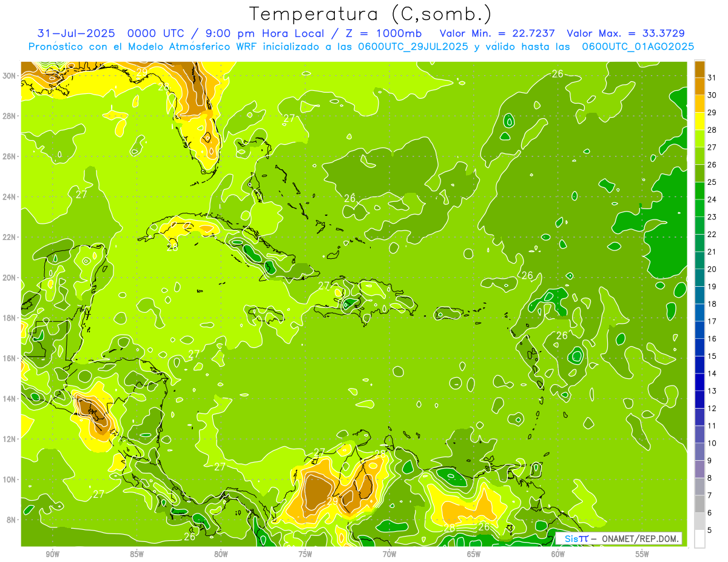Click the 85W longitude axis label
728x562 pixels.
(136, 554)
